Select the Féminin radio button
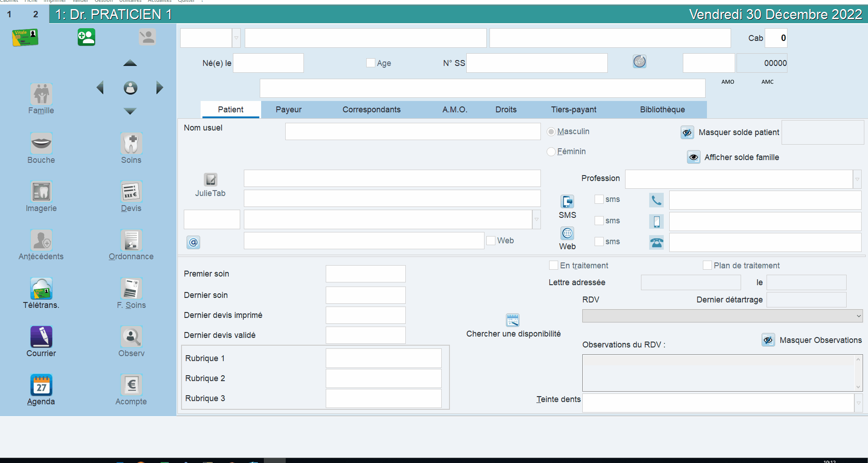The height and width of the screenshot is (463, 868). click(551, 151)
